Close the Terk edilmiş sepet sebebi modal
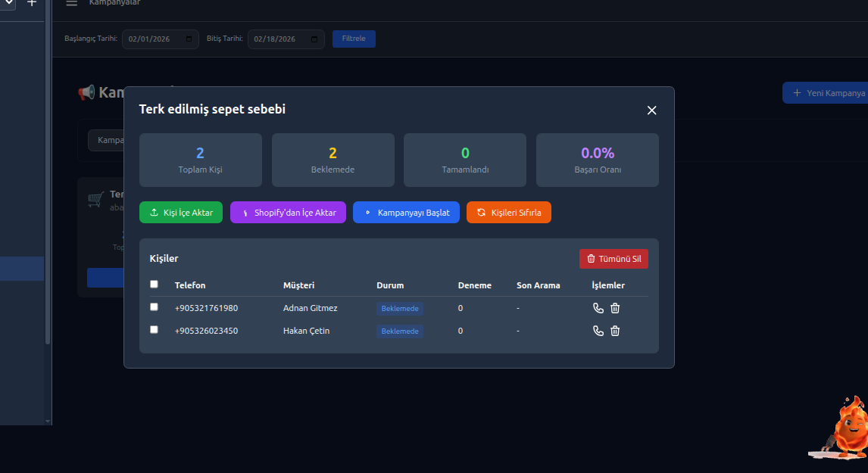This screenshot has height=473, width=868. [x=651, y=110]
